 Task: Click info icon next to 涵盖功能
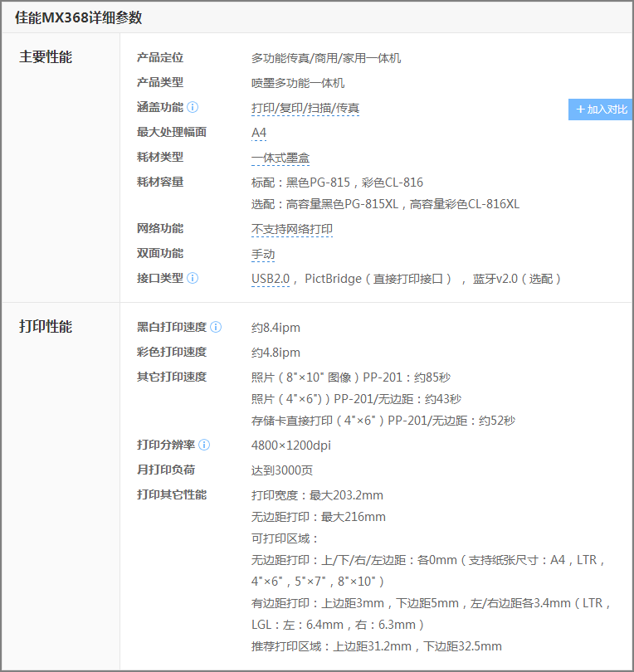[193, 107]
